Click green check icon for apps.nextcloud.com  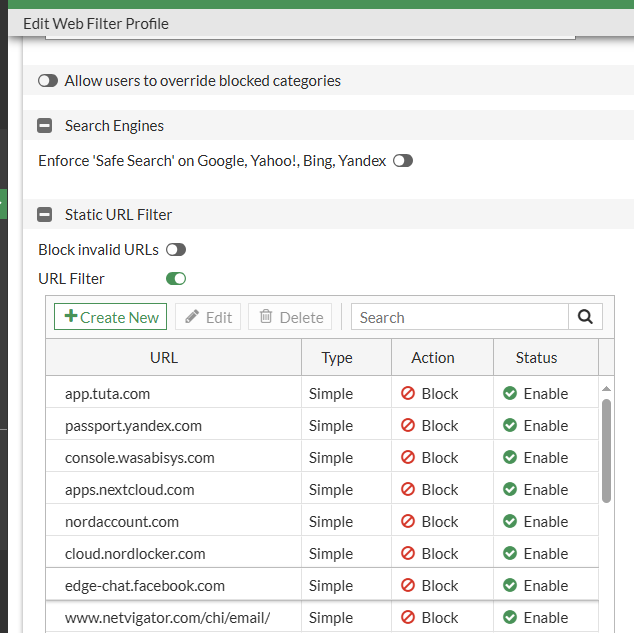pos(510,490)
